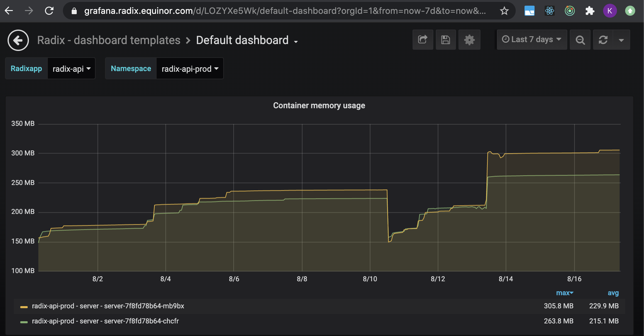The image size is (644, 336).
Task: Click the React DevTools extension icon
Action: pos(549,11)
